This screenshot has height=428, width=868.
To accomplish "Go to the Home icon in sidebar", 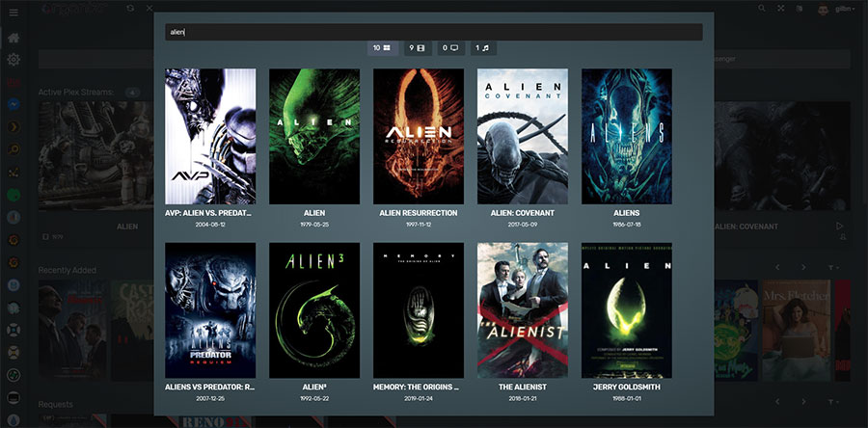I will coord(14,39).
